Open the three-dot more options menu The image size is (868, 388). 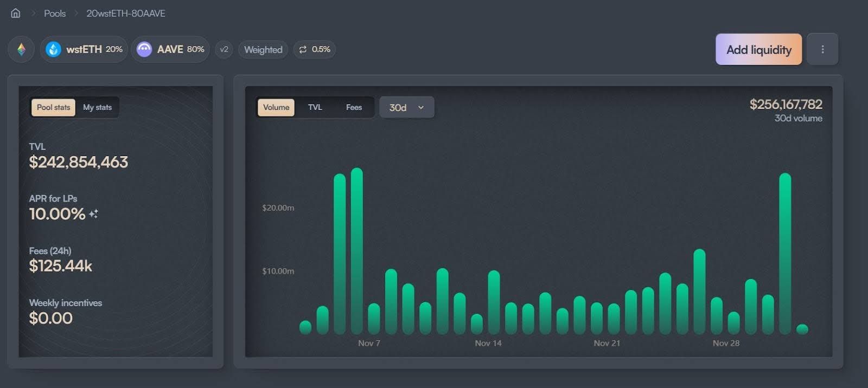822,49
